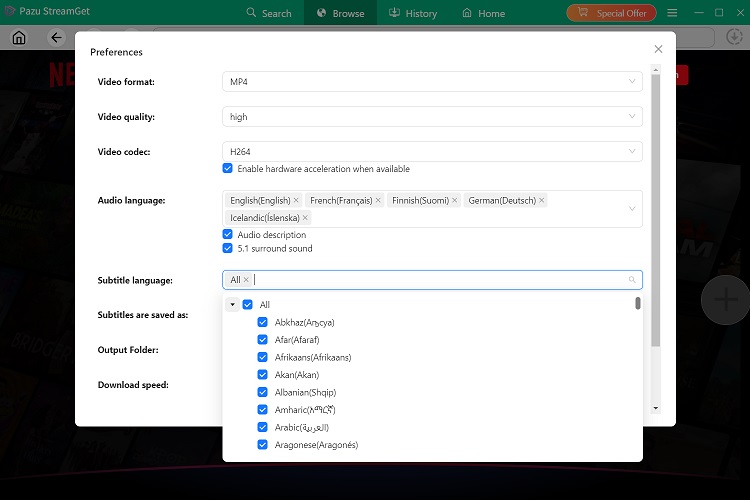Screen dimensions: 750x500
Task: Click the Pazu StreamGet logo icon
Action: click(x=10, y=11)
